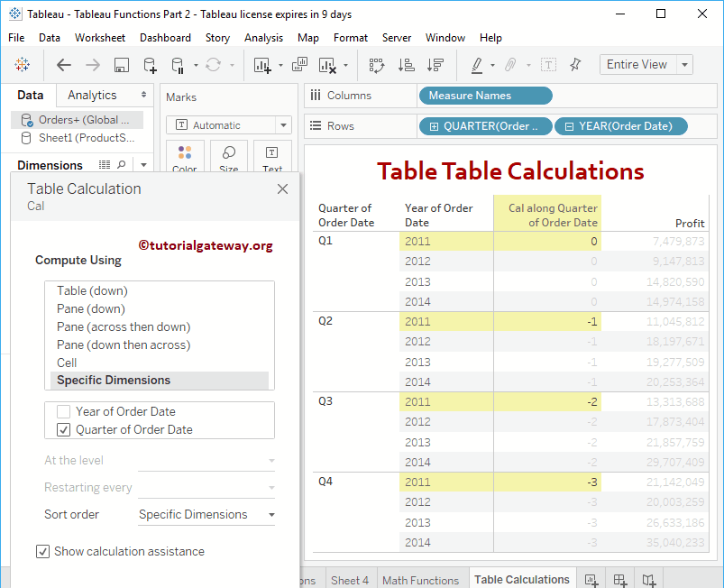Screen dimensions: 724x588
Task: Add a new data source
Action: click(150, 65)
